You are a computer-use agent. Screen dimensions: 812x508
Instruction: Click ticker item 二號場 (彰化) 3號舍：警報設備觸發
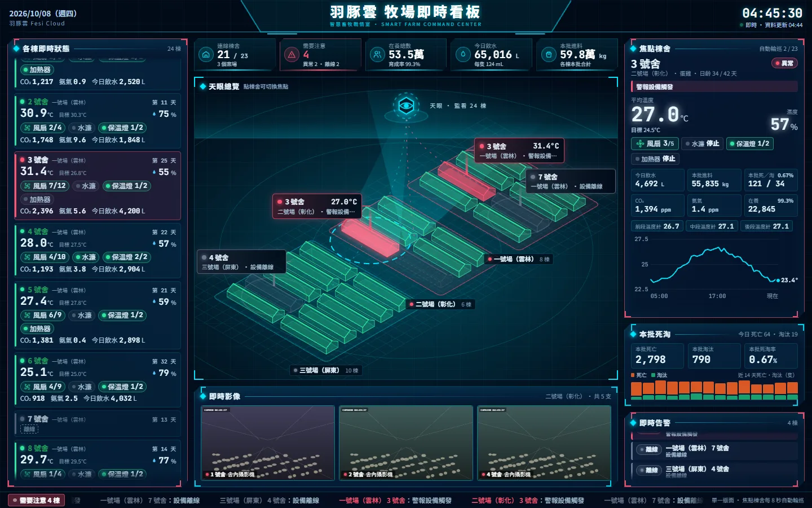[x=528, y=500]
